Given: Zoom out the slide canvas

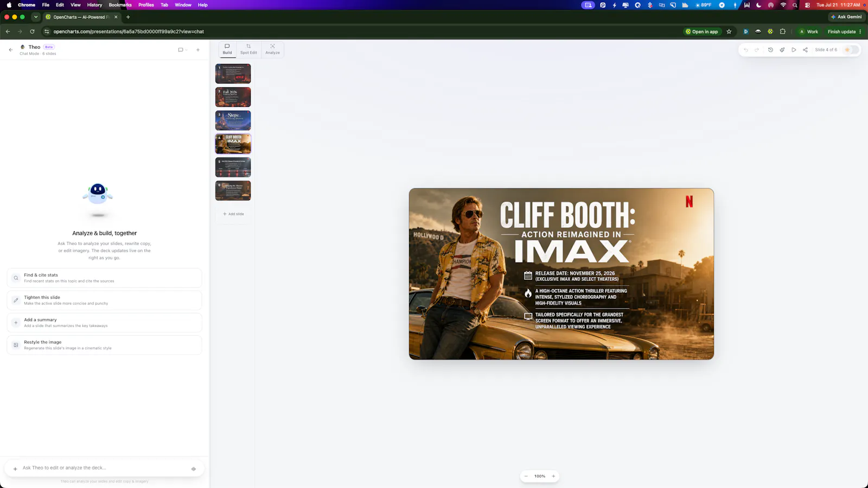Looking at the screenshot, I should tap(526, 476).
